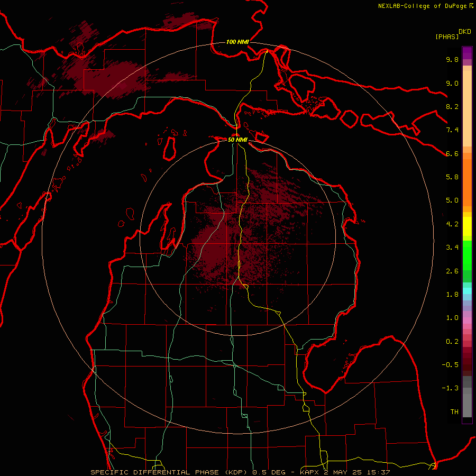
Task: Click the purple band atop the color bar
Action: [x=467, y=53]
